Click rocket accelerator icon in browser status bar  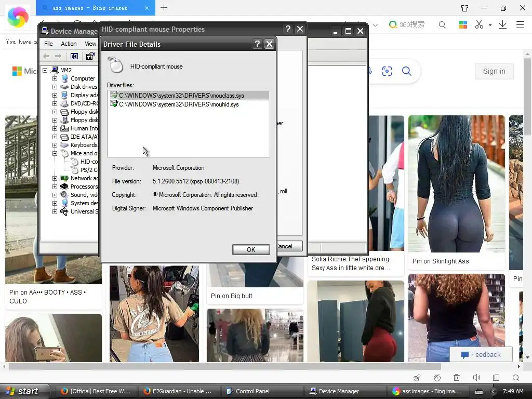[x=417, y=378]
